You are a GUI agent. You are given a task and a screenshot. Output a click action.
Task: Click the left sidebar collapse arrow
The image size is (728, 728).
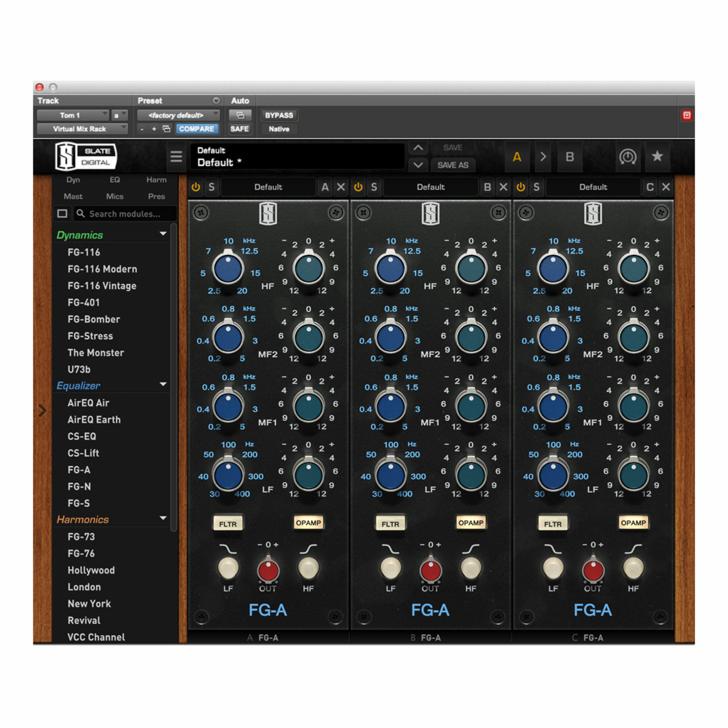pos(42,411)
